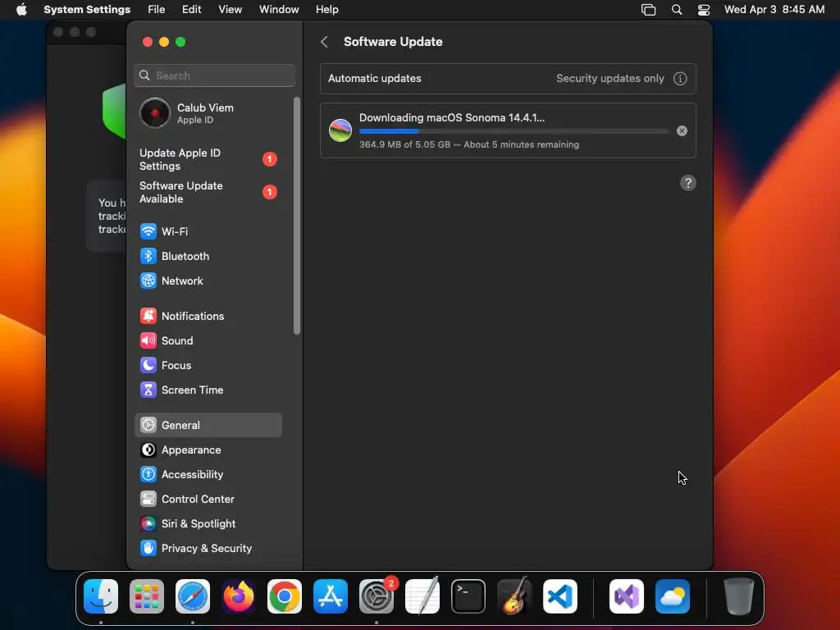The width and height of the screenshot is (840, 630).
Task: Open Finder from the Dock
Action: pos(101,596)
